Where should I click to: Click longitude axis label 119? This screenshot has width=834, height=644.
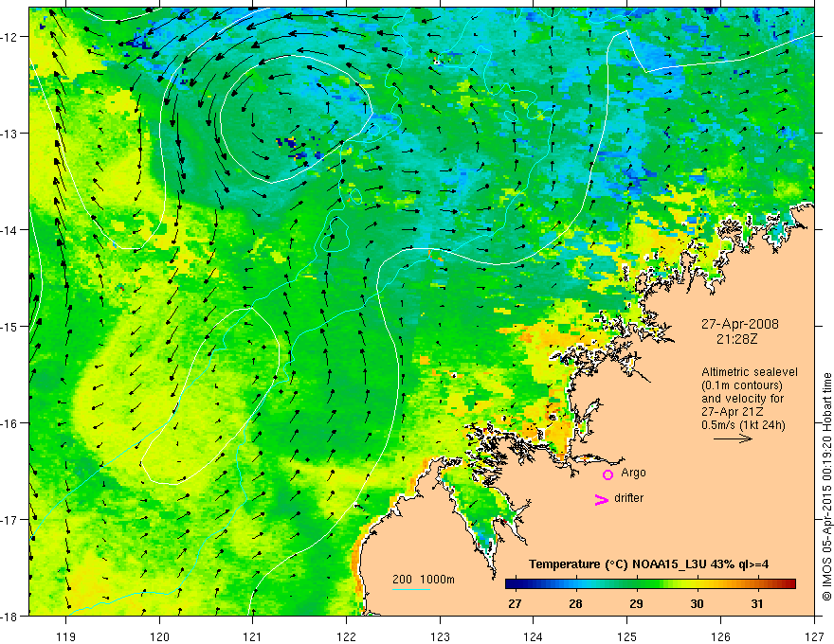click(66, 636)
